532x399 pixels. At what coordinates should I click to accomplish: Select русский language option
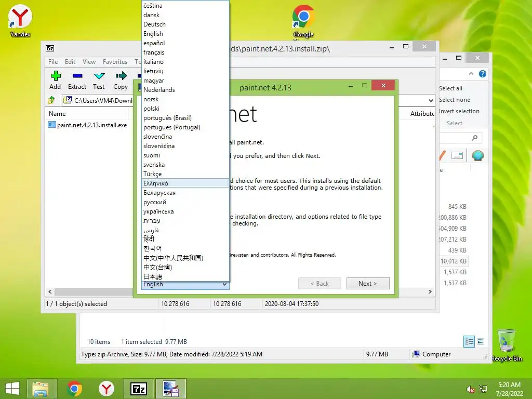pyautogui.click(x=185, y=202)
